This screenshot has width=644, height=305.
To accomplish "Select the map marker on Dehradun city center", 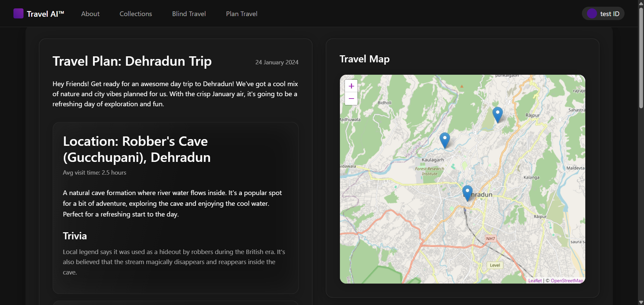I will [x=467, y=193].
